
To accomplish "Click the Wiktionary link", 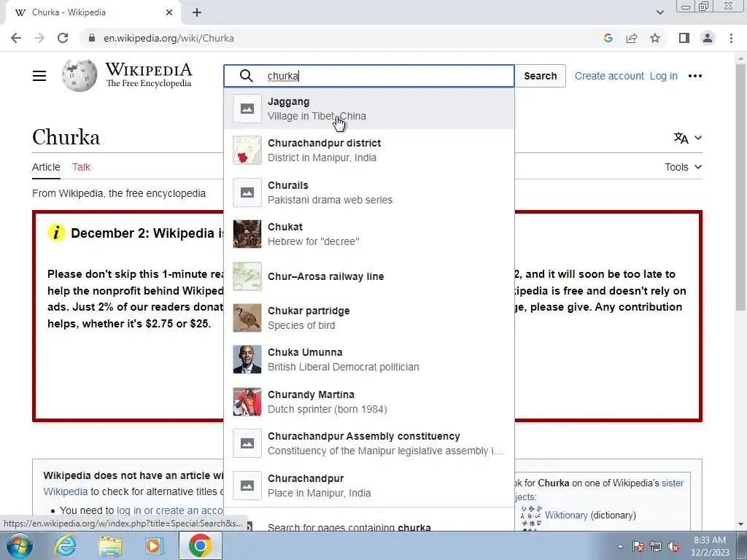I will point(566,516).
